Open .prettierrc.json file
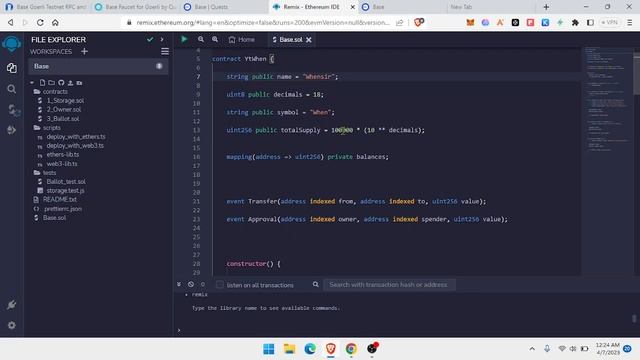640x360 pixels. coord(63,209)
